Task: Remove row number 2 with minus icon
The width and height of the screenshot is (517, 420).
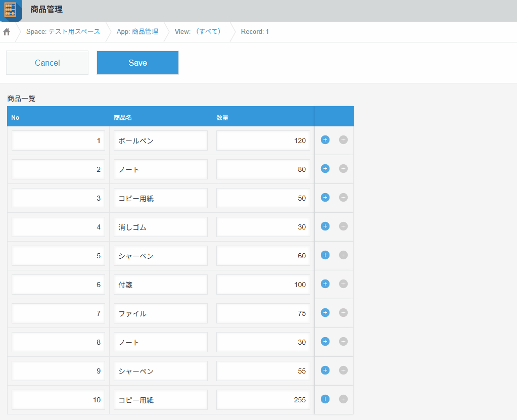Action: tap(343, 169)
